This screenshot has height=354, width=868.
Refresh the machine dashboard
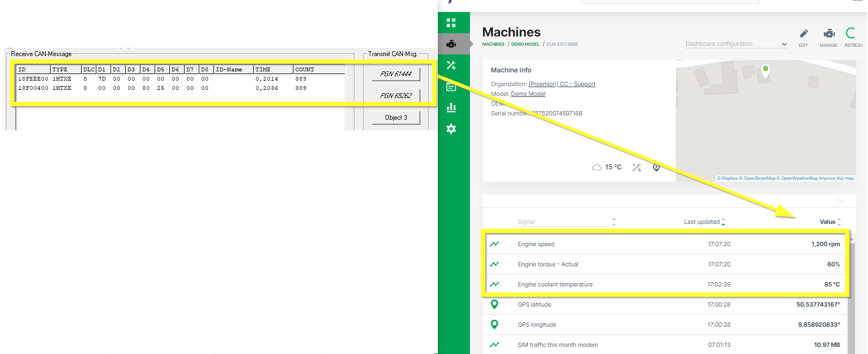click(851, 34)
